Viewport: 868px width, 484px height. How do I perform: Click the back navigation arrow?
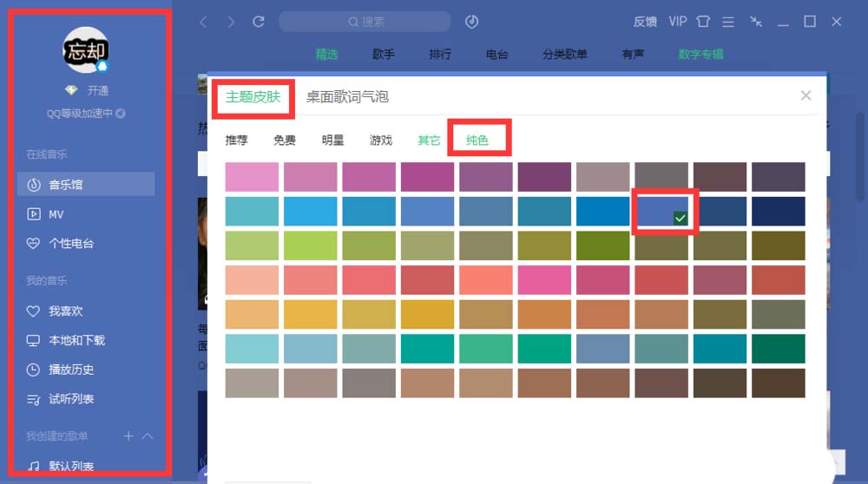tap(203, 23)
